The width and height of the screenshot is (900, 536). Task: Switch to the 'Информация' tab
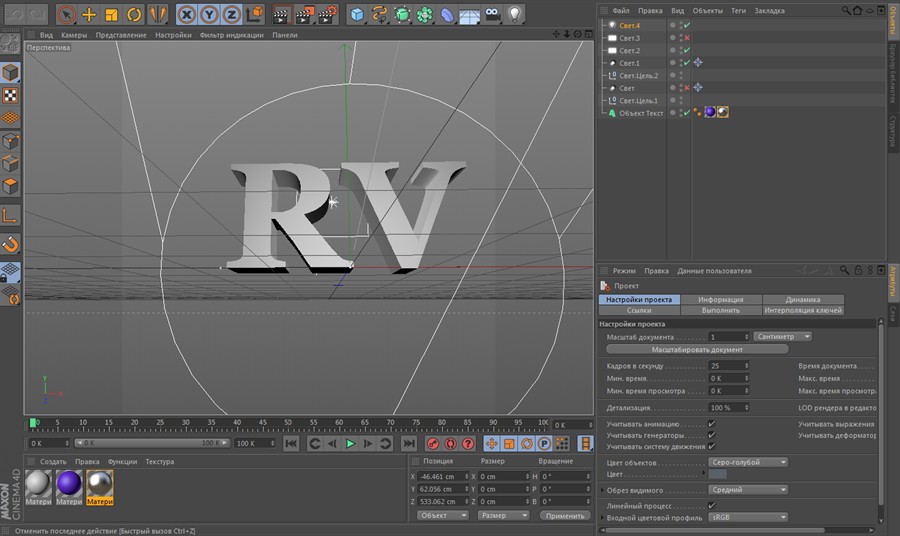pos(720,299)
